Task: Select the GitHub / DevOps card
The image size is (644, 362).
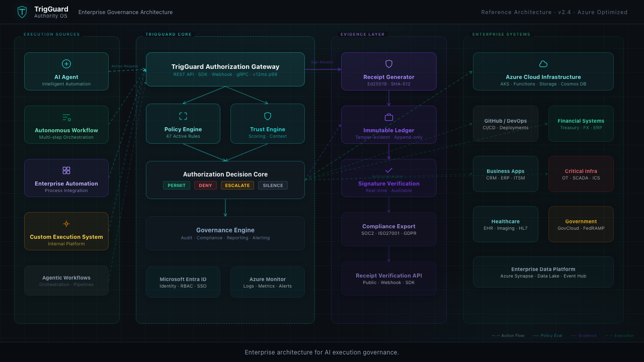Action: 506,124
